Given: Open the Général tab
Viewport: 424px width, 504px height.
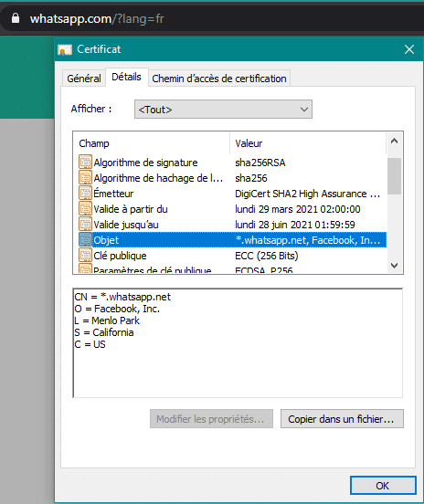Looking at the screenshot, I should pyautogui.click(x=84, y=79).
